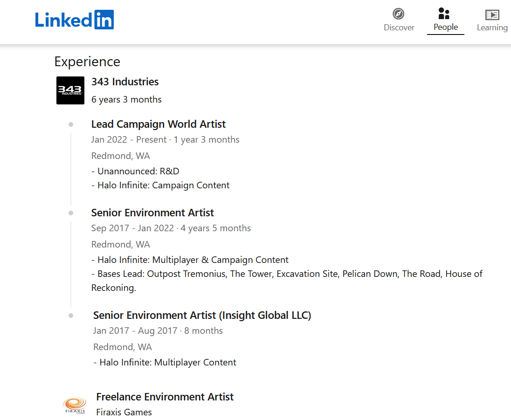This screenshot has height=420, width=511.
Task: Open the 343 Industries company link
Action: [x=125, y=82]
